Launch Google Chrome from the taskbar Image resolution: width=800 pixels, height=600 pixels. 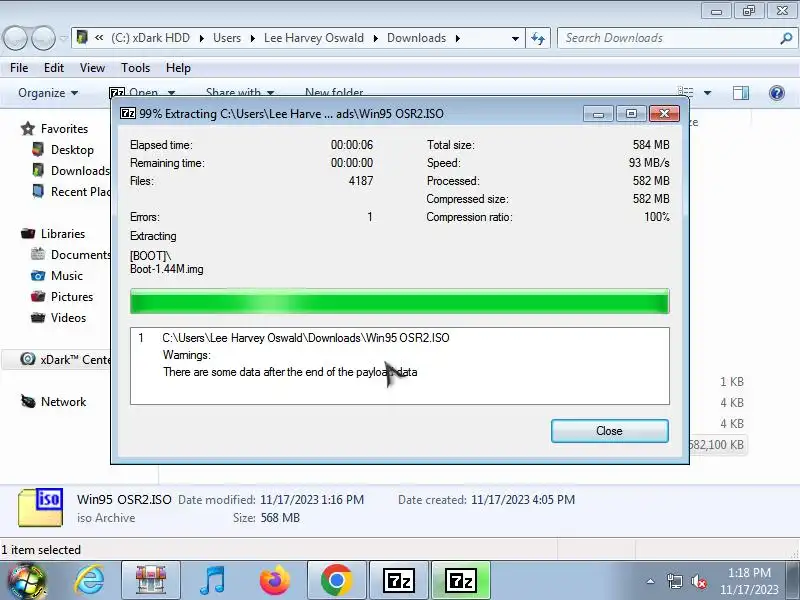click(337, 581)
